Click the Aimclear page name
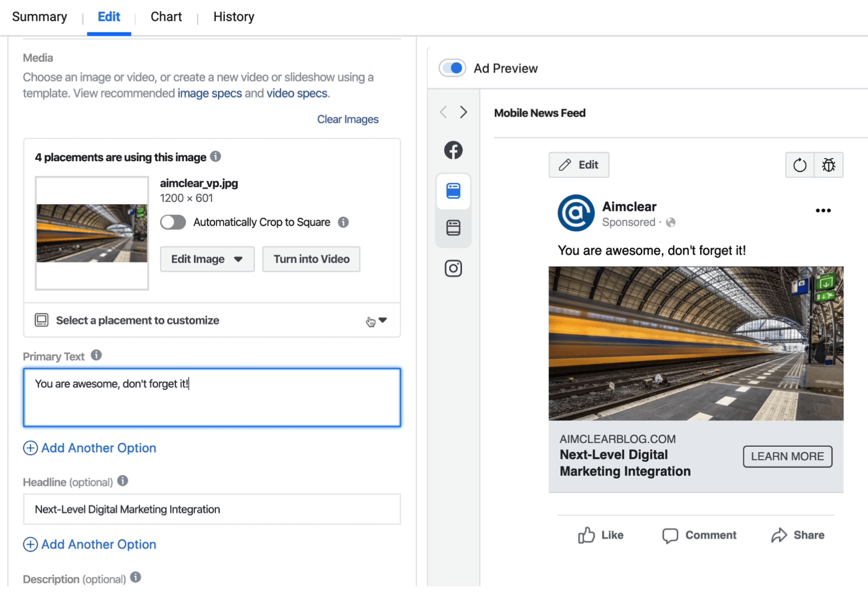The width and height of the screenshot is (868, 609). [x=629, y=207]
